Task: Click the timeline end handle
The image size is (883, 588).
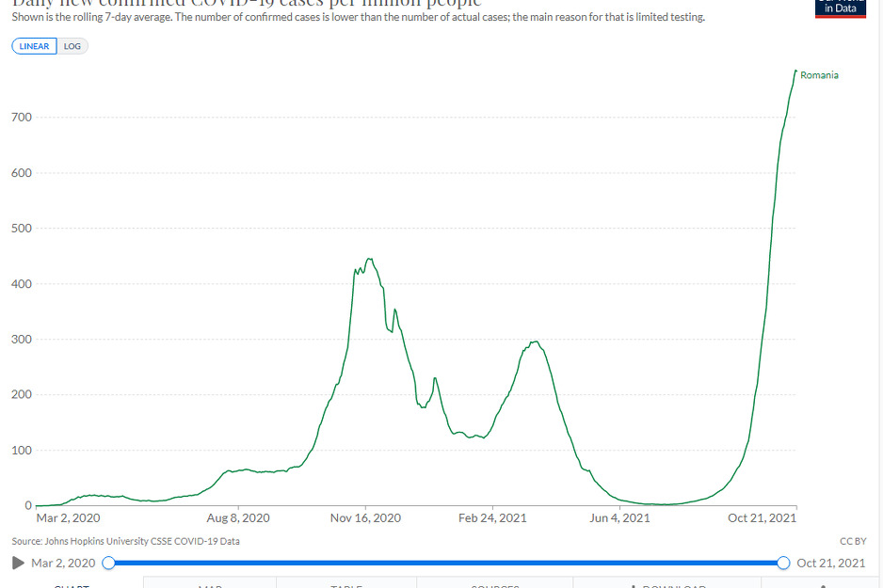Action: click(x=783, y=563)
